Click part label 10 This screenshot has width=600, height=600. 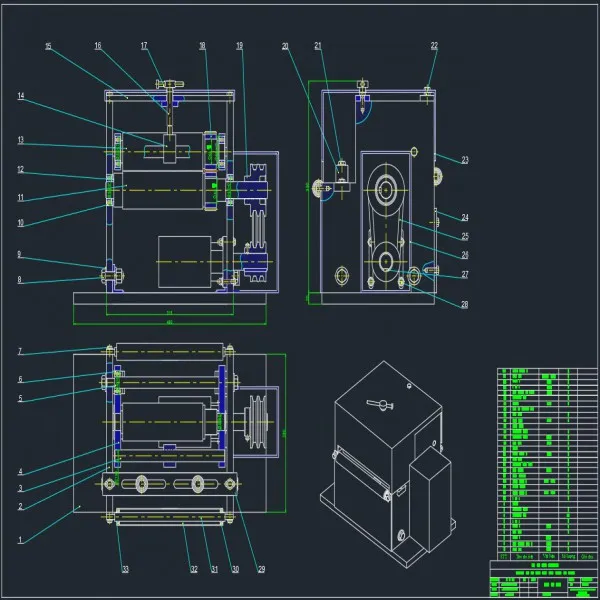coord(21,223)
